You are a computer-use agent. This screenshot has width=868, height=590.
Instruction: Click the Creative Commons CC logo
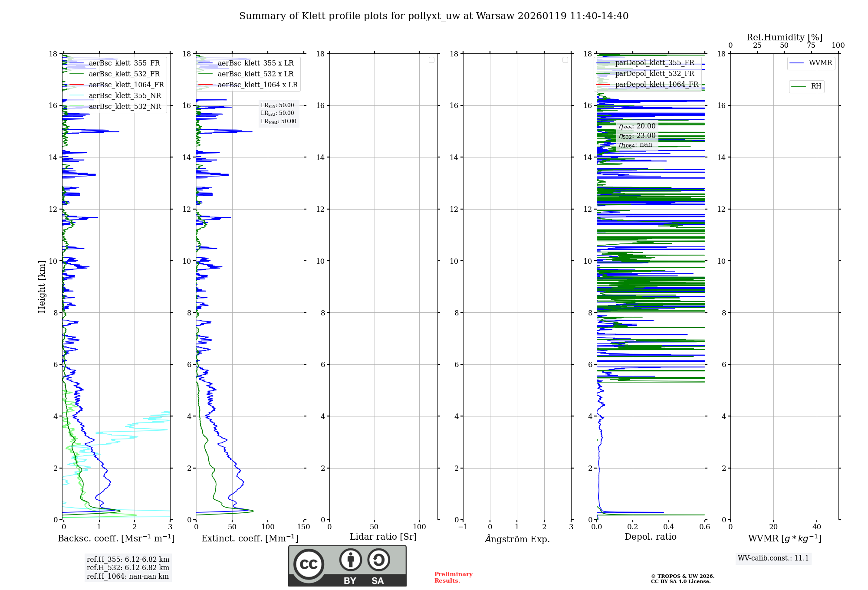click(x=309, y=564)
